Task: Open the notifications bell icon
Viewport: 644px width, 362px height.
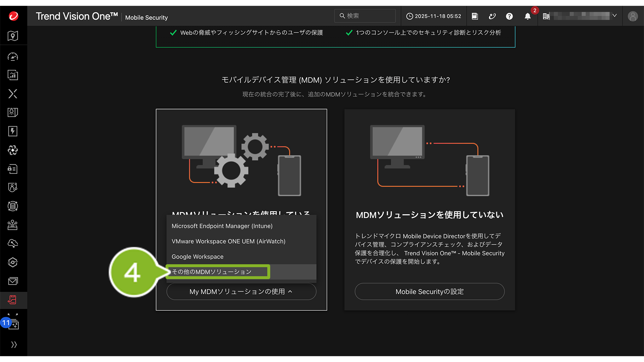Action: (527, 16)
